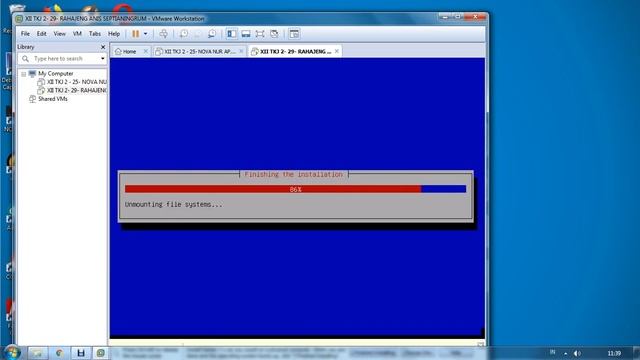Open Windows Explorer from the taskbar
The height and width of the screenshot is (360, 640).
38,353
